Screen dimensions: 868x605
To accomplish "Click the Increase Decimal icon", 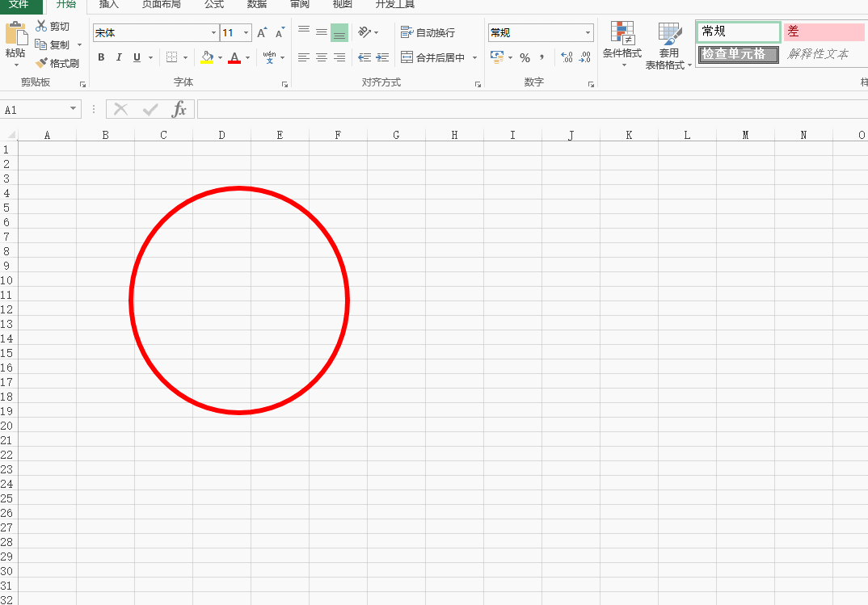I will coord(567,58).
